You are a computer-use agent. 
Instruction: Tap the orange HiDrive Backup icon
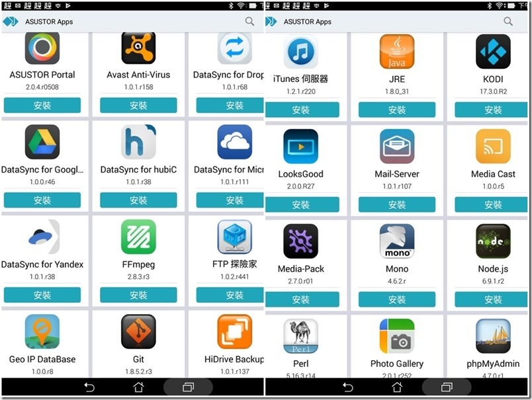click(235, 331)
